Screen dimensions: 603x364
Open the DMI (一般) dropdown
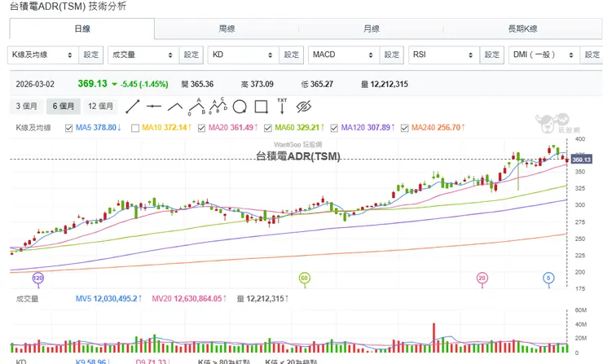pos(544,55)
